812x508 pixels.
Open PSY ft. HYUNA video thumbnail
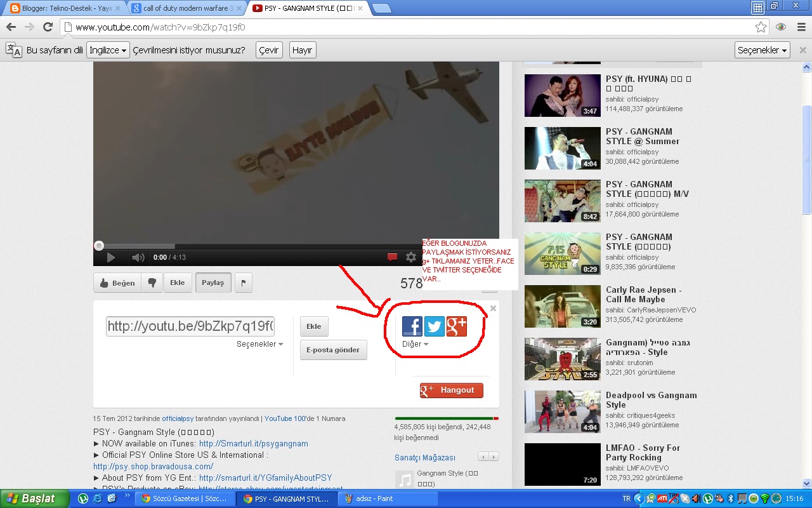[x=563, y=95]
